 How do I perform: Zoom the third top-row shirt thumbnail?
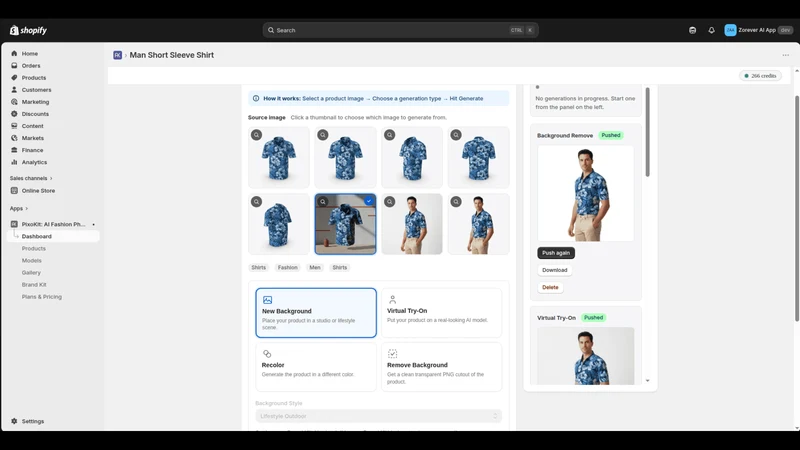tap(390, 135)
